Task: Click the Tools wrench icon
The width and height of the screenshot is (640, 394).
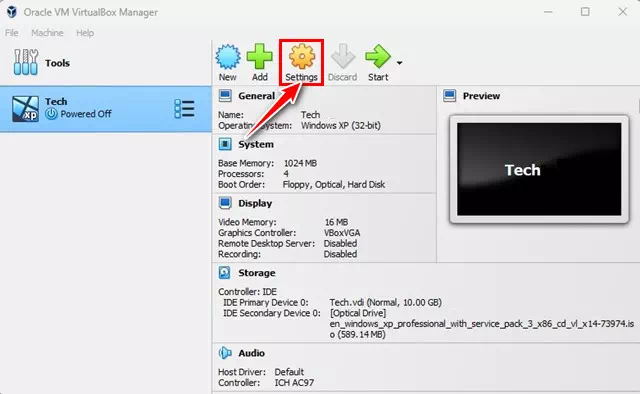Action: pos(26,62)
